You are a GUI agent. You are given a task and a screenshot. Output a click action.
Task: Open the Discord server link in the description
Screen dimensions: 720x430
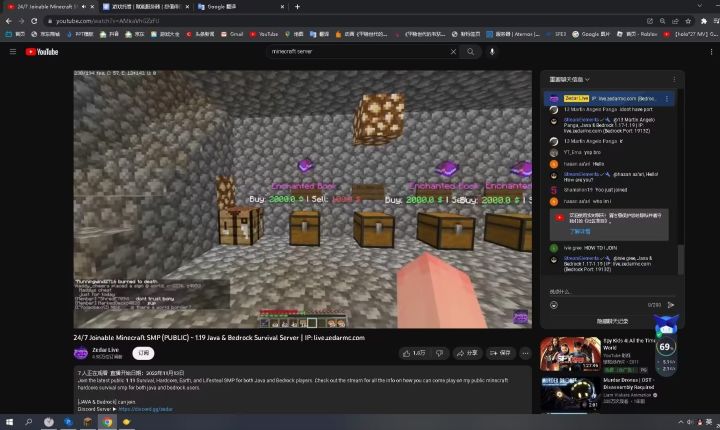tap(146, 409)
